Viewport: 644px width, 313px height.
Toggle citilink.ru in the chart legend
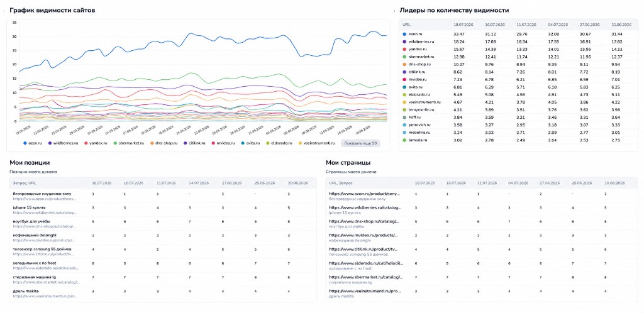(195, 143)
